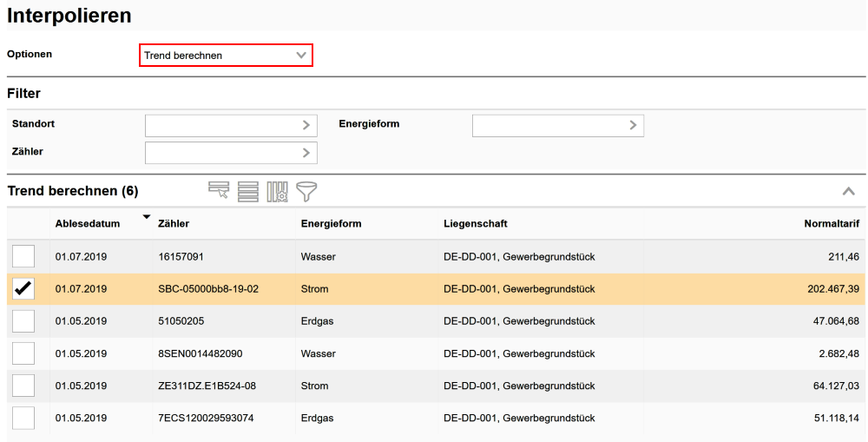Click Wasser in the 16157091 row

click(x=319, y=257)
